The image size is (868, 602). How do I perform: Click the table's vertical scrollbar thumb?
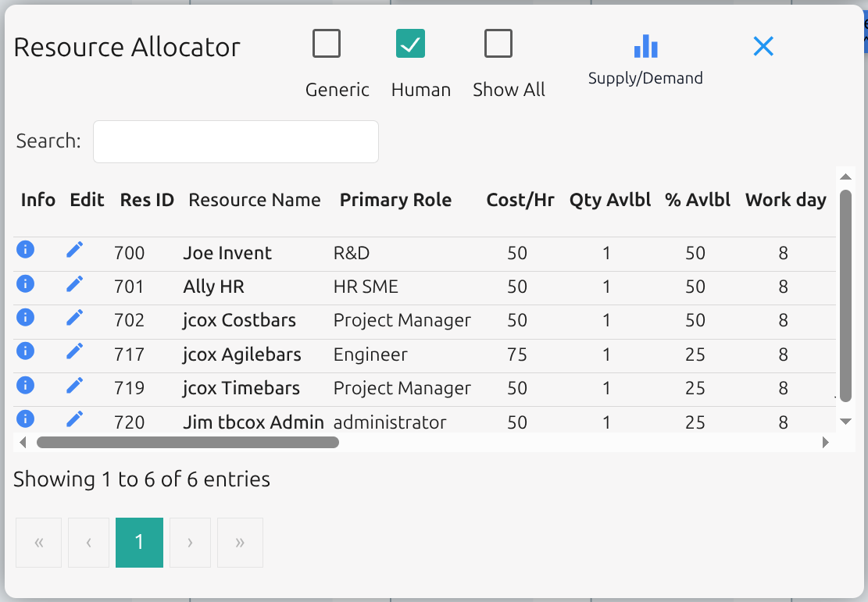[845, 295]
